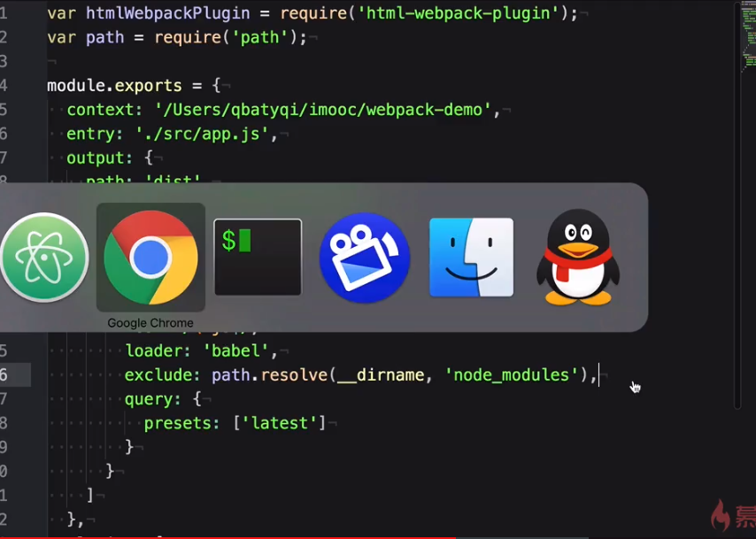Click the 'output:' key
Screen dimensions: 756x539
(x=99, y=158)
